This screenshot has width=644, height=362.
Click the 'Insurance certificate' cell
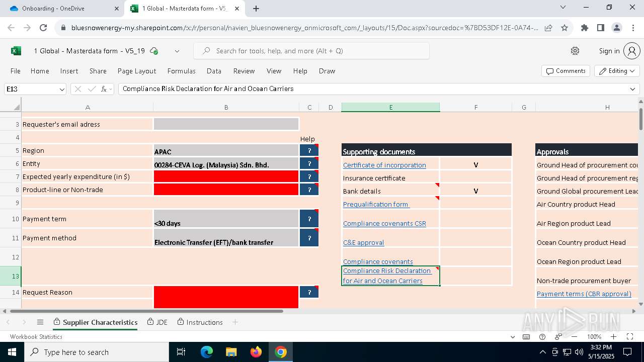click(x=390, y=178)
